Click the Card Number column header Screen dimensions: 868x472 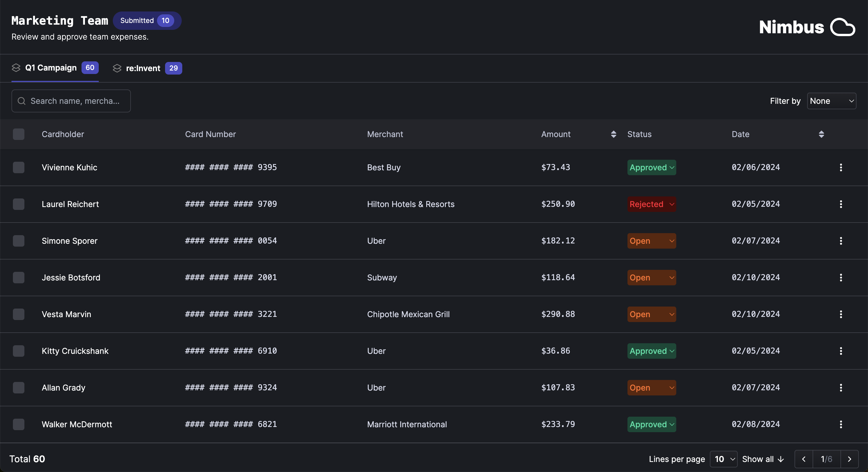[x=210, y=134]
